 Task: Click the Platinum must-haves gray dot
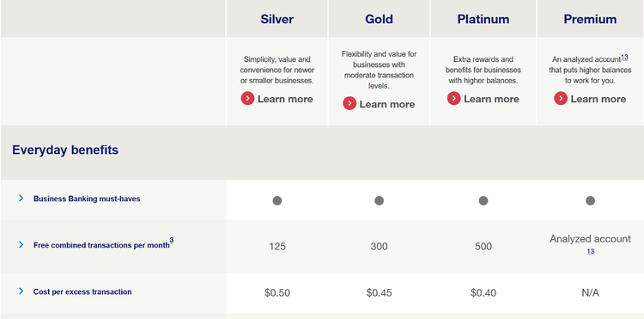(483, 200)
